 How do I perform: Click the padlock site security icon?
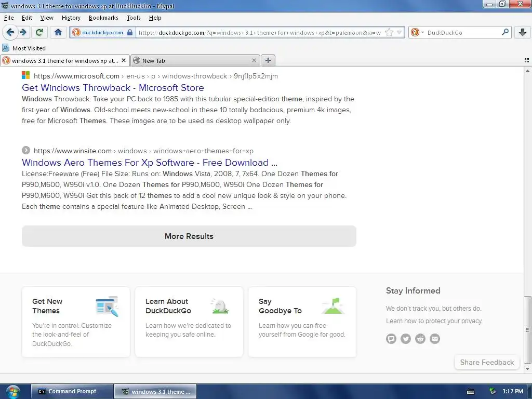tap(130, 33)
